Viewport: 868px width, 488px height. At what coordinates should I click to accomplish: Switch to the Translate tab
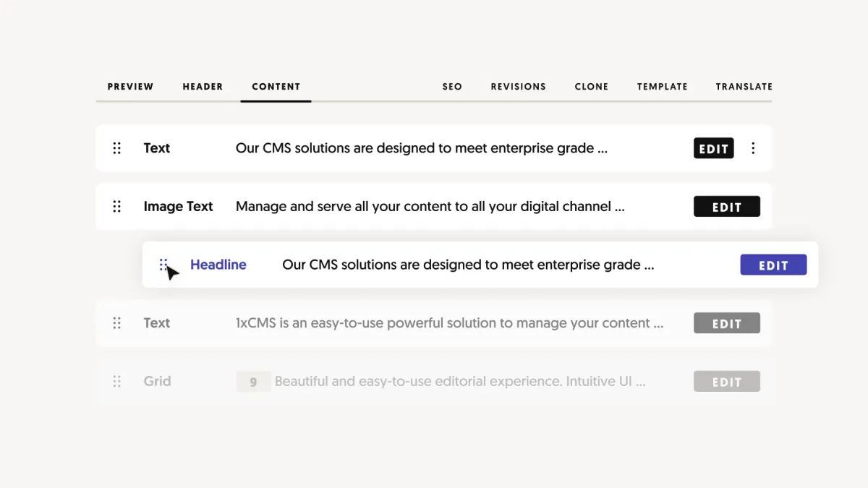[744, 87]
